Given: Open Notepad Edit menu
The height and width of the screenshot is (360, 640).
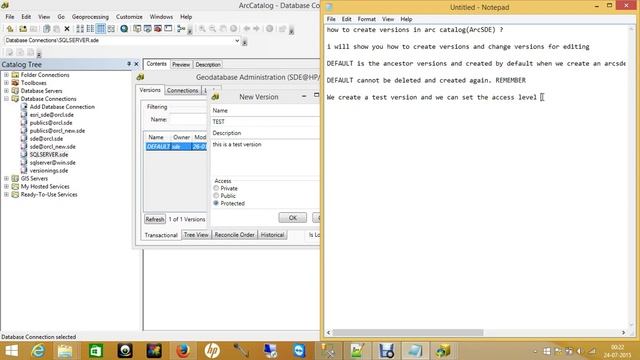Looking at the screenshot, I should tap(347, 19).
